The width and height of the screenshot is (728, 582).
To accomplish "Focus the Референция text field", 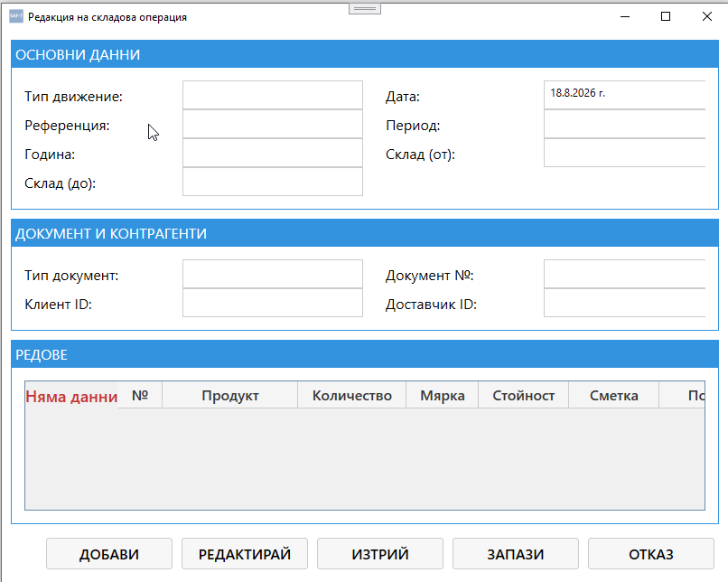I will coord(273,124).
